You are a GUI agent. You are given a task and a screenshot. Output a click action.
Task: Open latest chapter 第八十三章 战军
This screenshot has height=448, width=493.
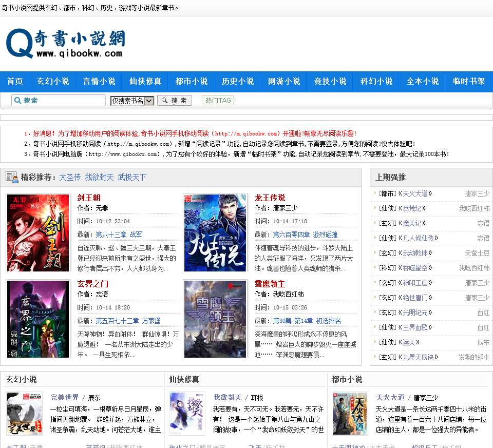119,235
